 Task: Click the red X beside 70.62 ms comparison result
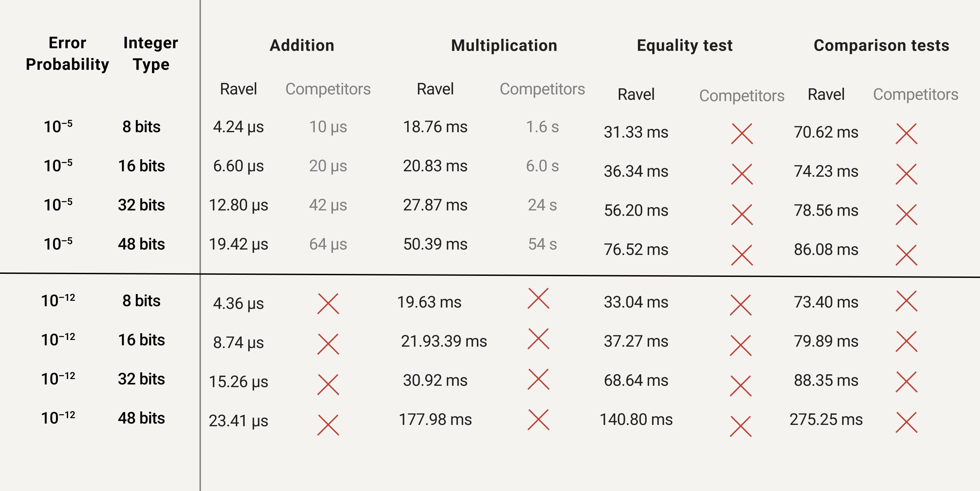[x=906, y=134]
